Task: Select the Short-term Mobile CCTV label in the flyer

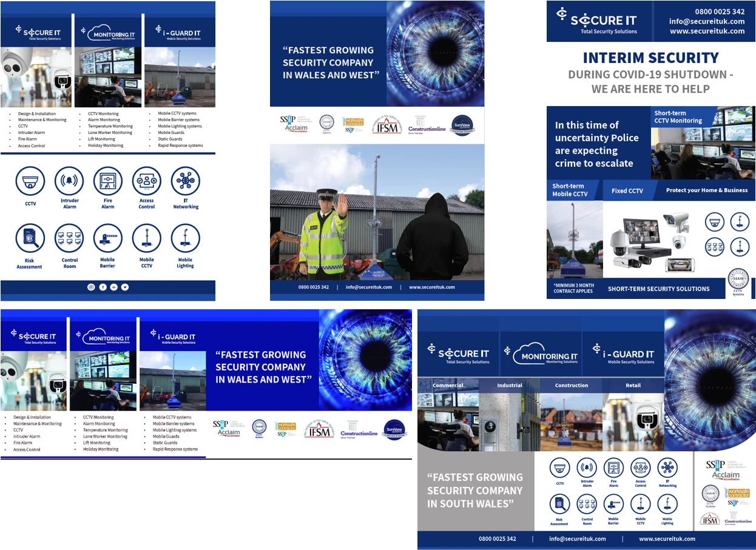Action: click(570, 190)
